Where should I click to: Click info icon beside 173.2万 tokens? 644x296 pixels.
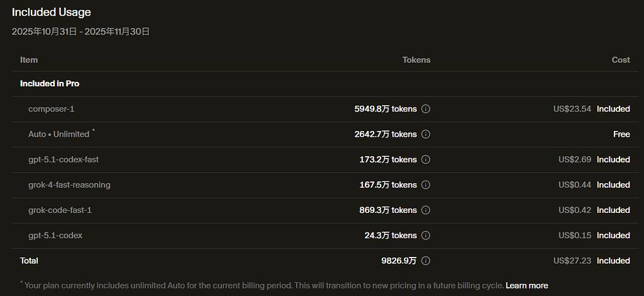coord(426,159)
